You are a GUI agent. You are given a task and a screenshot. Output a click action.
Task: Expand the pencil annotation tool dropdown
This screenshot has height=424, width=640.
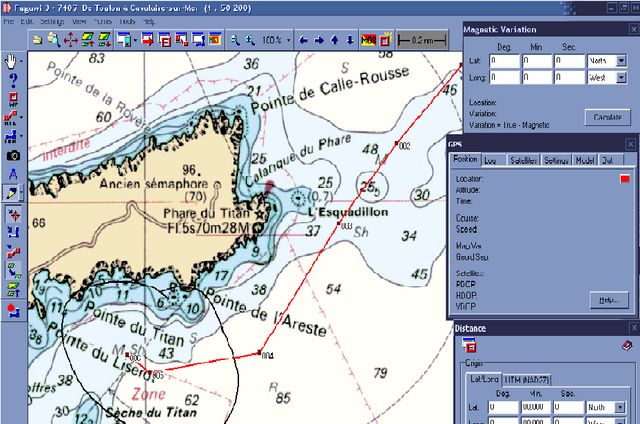click(22, 193)
